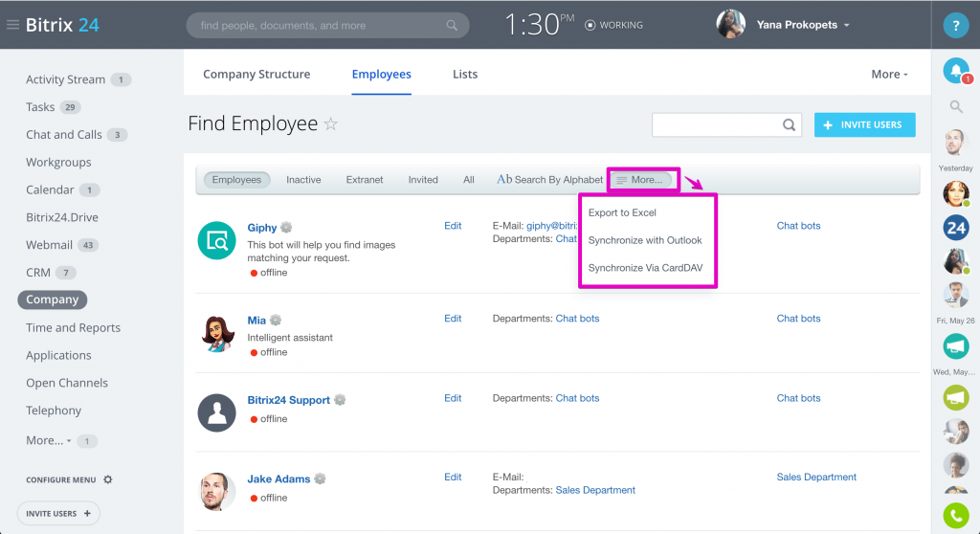
Task: Open Time and Reports in sidebar
Action: (x=73, y=327)
